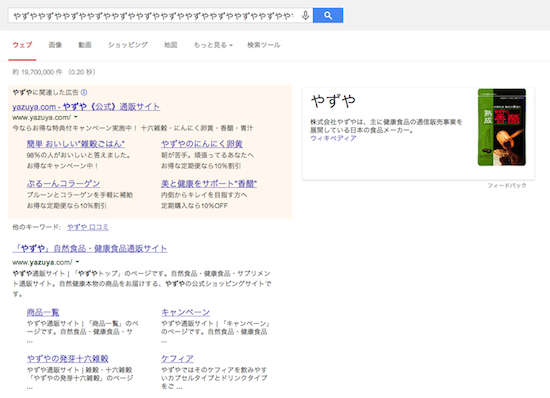Click the やずや 口コミ keyword link
Screen dimensions: 550x398
(88, 227)
